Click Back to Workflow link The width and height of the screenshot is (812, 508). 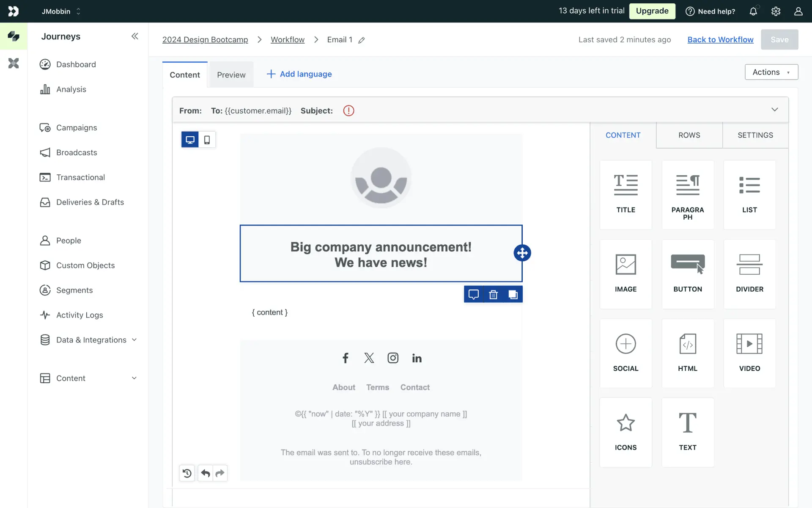pyautogui.click(x=720, y=39)
